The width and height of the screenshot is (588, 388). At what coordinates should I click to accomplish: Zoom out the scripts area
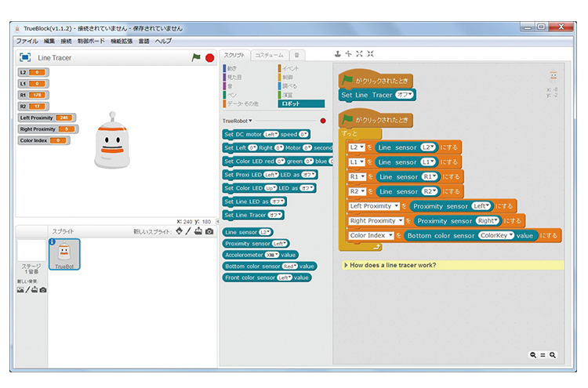coord(533,355)
